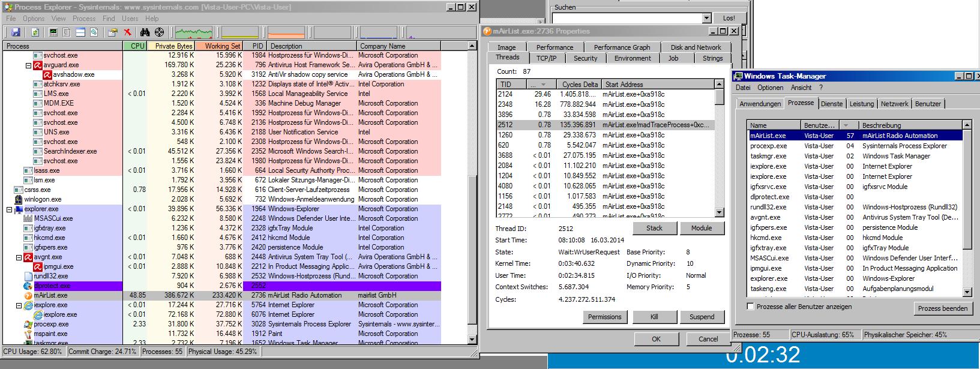Click the mini CPU usage graph in toolbar

193,32
